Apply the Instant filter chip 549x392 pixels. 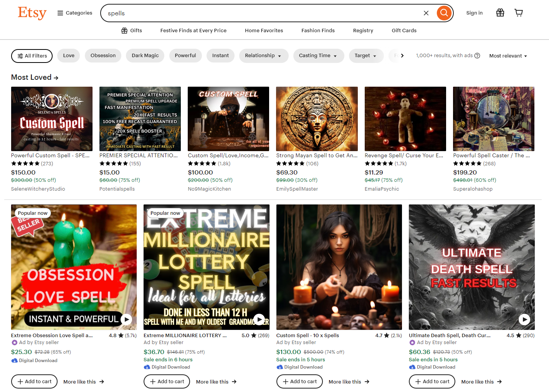(x=220, y=56)
